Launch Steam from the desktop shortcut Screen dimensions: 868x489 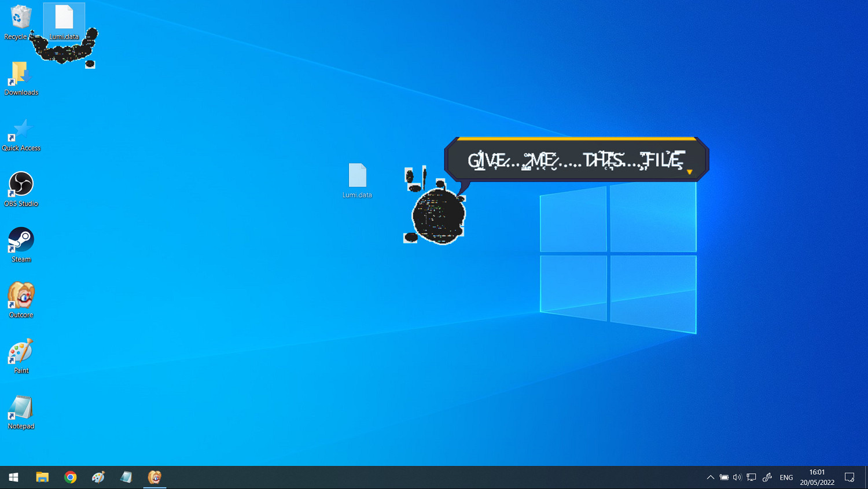pos(21,241)
